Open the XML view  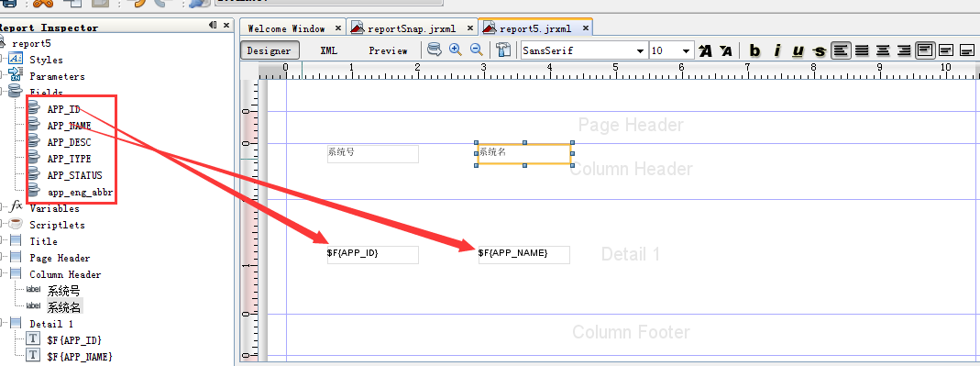coord(329,50)
